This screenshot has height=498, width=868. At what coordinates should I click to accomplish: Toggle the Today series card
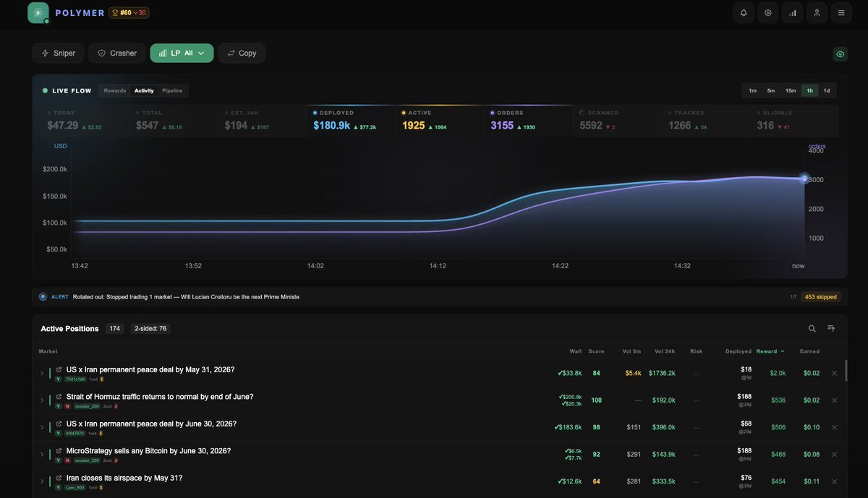click(85, 121)
